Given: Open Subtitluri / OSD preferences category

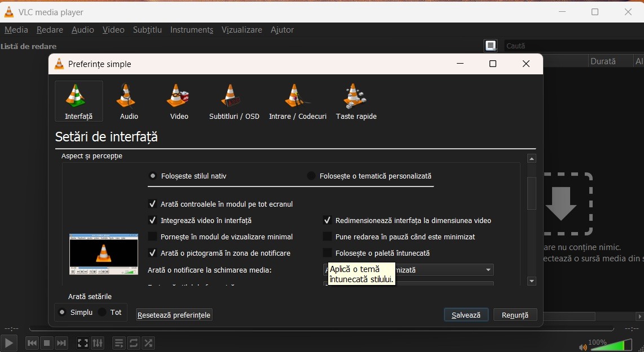Looking at the screenshot, I should point(234,101).
